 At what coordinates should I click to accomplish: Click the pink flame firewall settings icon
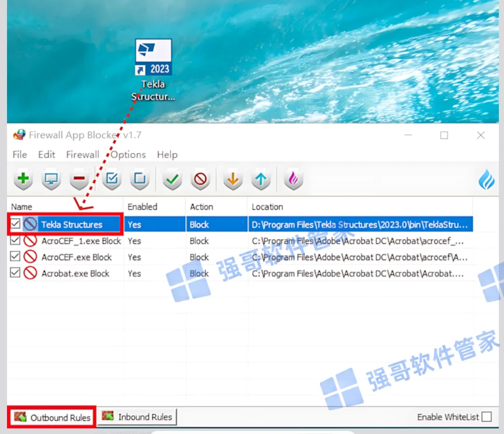pos(293,179)
